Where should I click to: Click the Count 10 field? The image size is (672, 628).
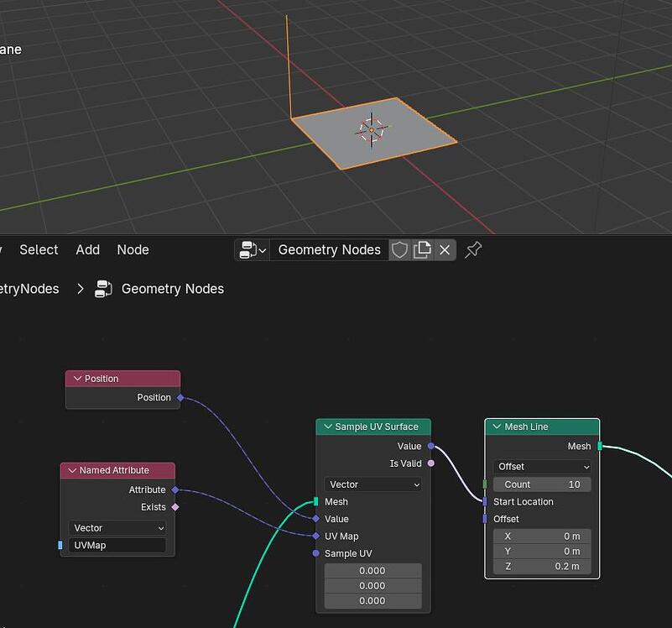(542, 484)
